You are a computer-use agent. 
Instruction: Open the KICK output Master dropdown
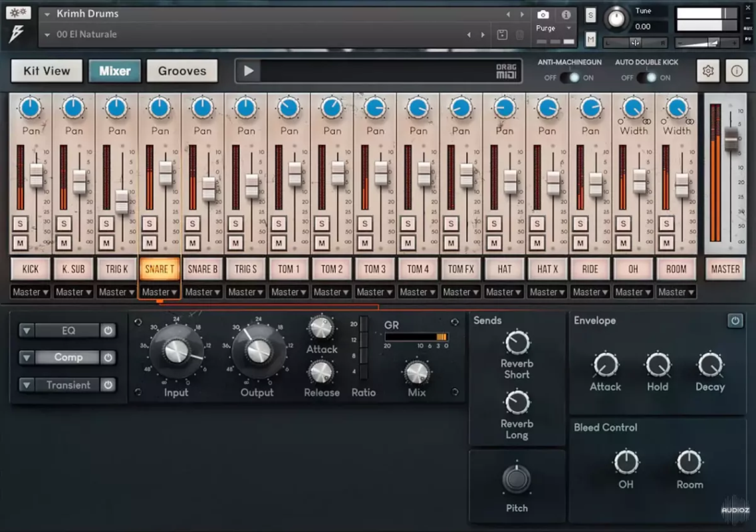coord(31,292)
